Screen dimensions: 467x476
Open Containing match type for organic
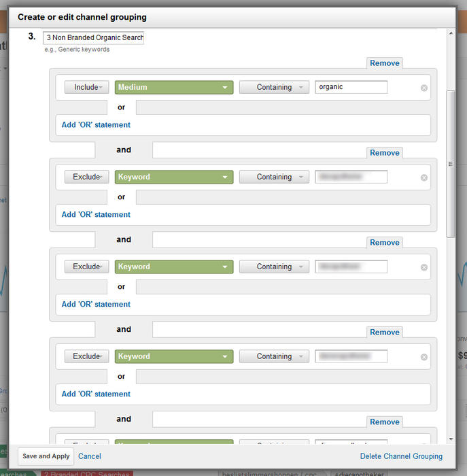(x=274, y=87)
